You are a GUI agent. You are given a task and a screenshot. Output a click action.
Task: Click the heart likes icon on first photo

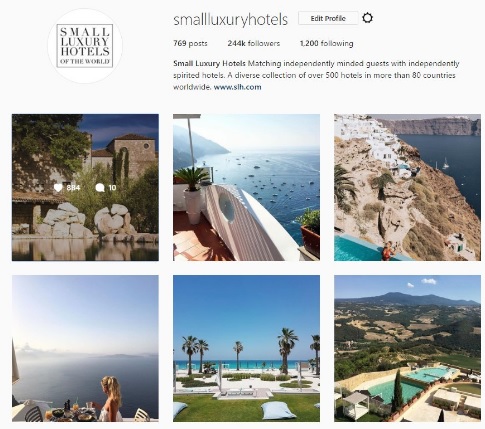(58, 188)
